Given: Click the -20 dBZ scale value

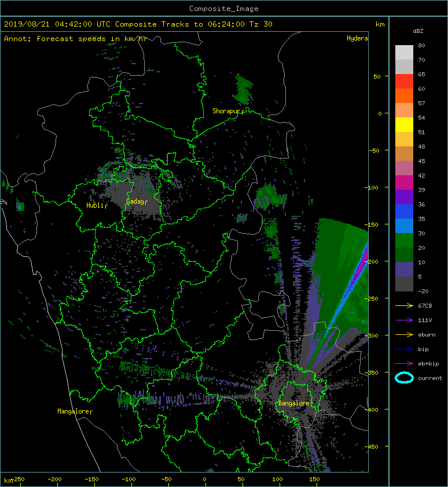Looking at the screenshot, I should coord(423,291).
